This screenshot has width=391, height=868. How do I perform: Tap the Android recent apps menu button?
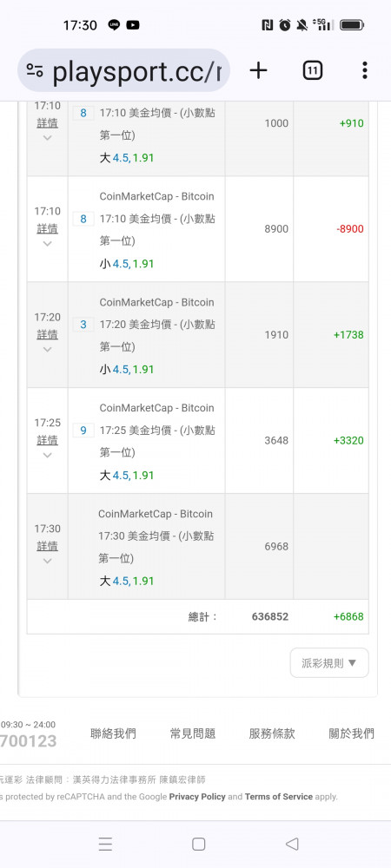coord(105,844)
